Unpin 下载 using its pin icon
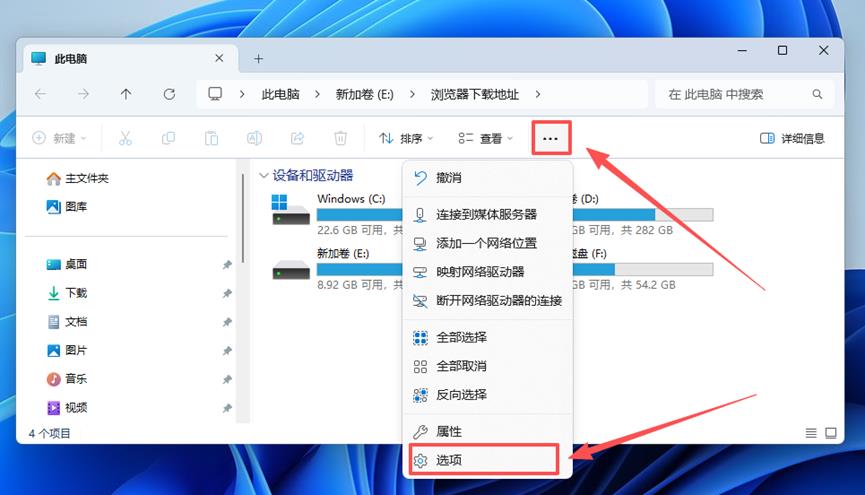Viewport: 865px width, 495px height. (227, 294)
